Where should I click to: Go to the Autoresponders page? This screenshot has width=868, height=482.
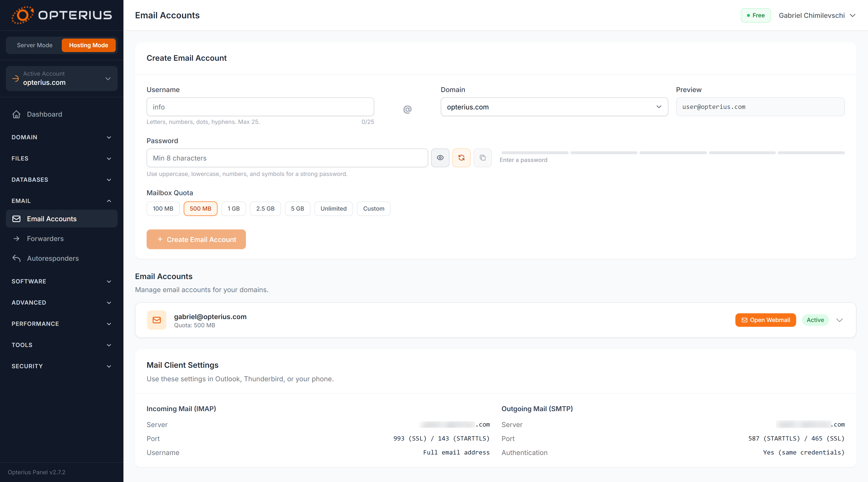click(x=62, y=258)
